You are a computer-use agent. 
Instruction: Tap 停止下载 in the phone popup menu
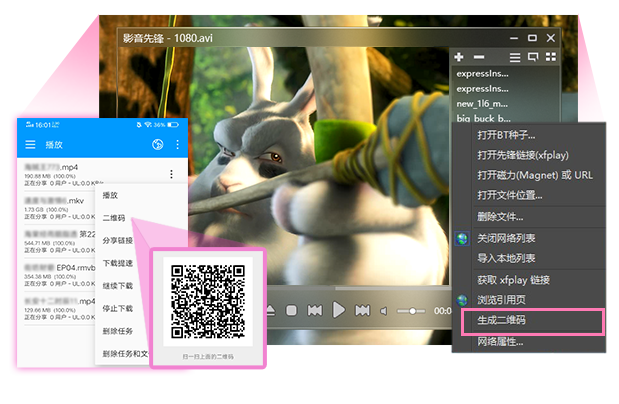tap(118, 308)
